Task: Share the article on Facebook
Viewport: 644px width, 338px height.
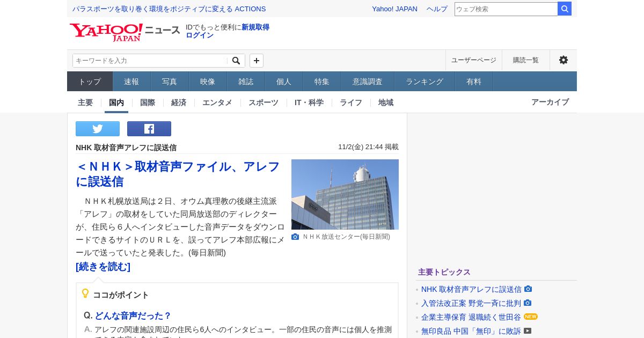Action: point(149,129)
